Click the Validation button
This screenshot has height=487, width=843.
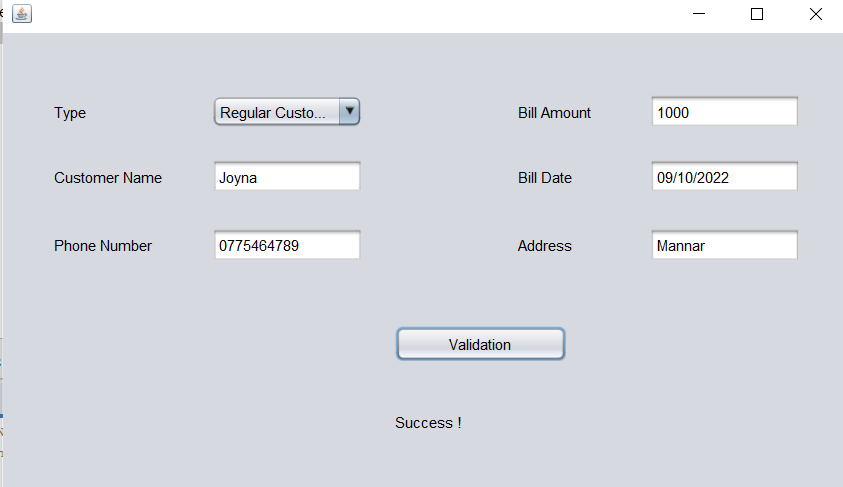pos(481,344)
